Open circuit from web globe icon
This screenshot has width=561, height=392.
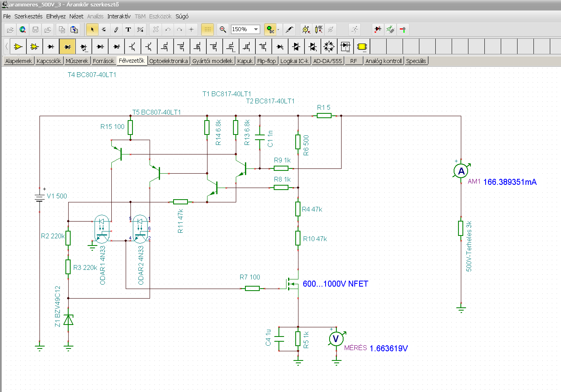(x=23, y=30)
